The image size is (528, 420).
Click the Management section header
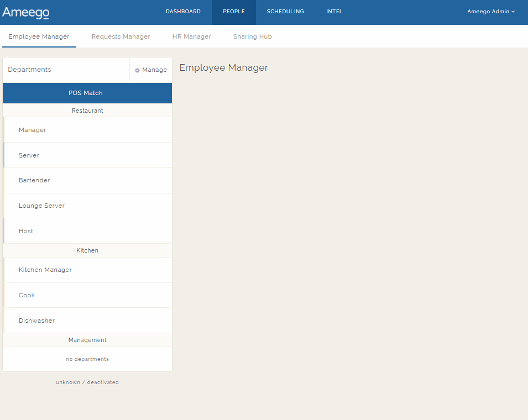(x=87, y=340)
